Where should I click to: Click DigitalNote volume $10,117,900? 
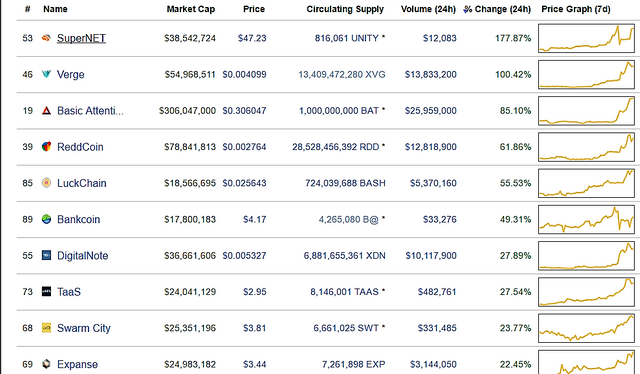tap(431, 256)
